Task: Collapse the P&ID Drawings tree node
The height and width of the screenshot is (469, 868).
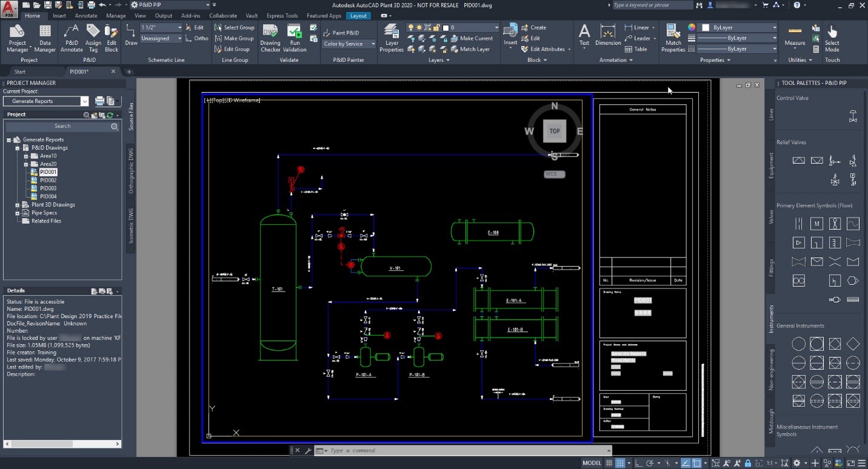Action: tap(18, 148)
